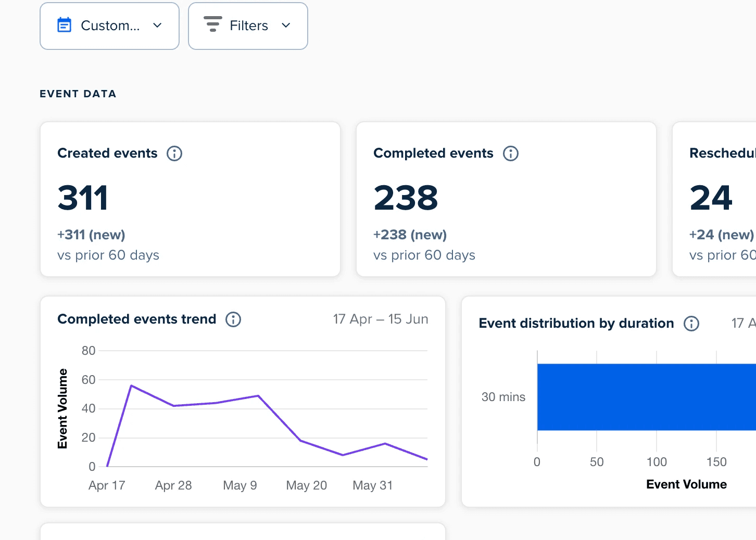Show info for Completed events trend
The height and width of the screenshot is (540, 756).
coord(233,319)
